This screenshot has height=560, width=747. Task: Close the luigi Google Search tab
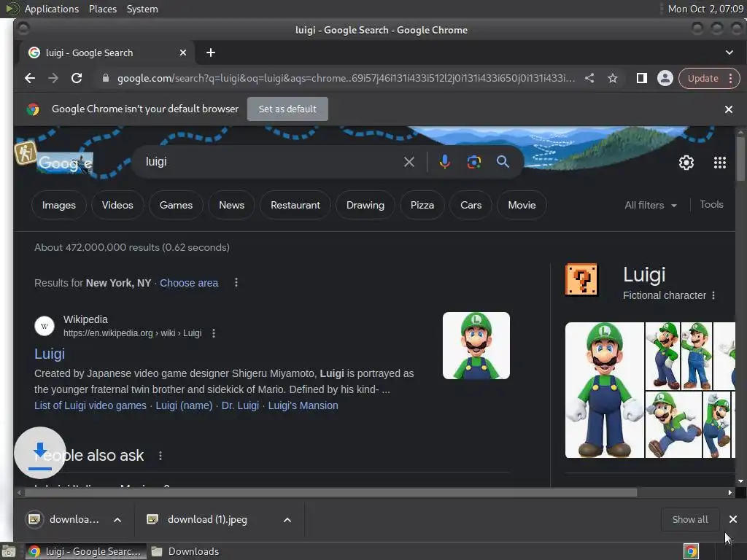183,52
